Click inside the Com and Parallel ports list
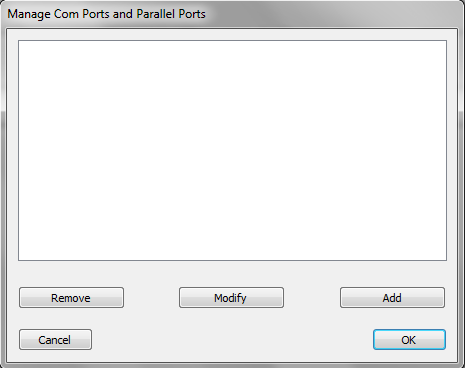The width and height of the screenshot is (465, 368). (x=232, y=150)
